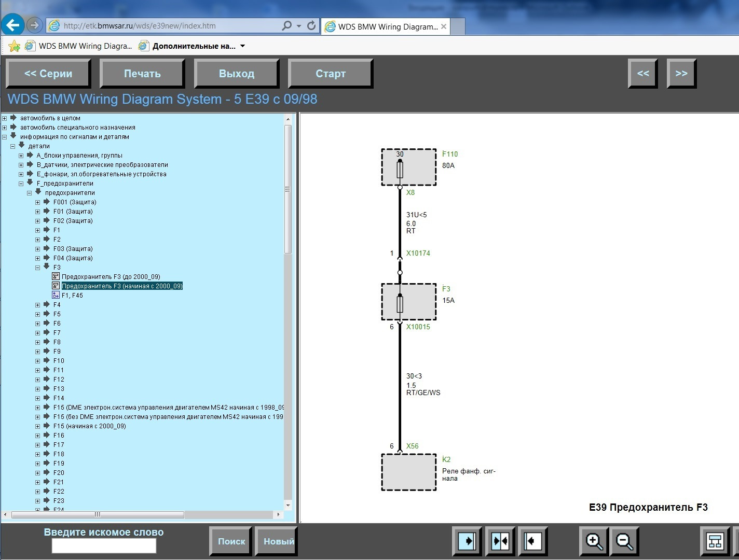Expand автомобиль в целом tree node
The height and width of the screenshot is (560, 739).
5,118
